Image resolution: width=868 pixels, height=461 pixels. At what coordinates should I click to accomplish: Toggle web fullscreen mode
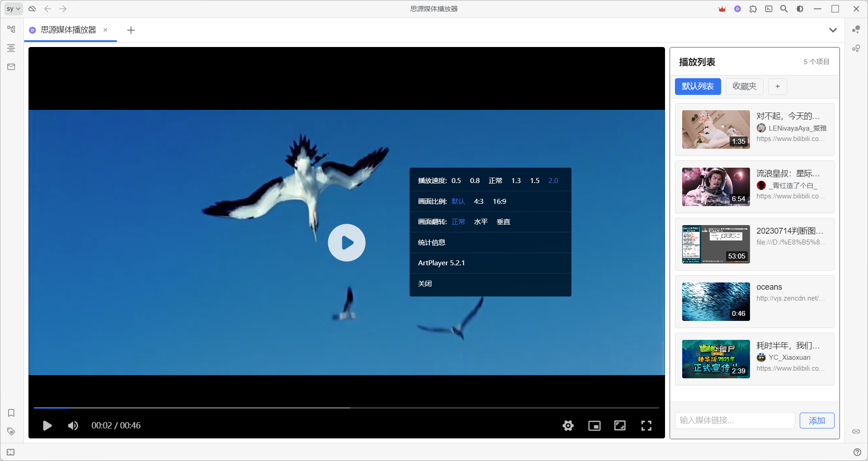tap(620, 425)
